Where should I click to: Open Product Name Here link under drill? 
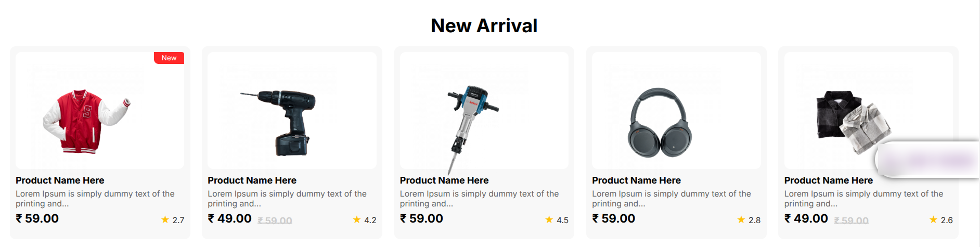pos(252,180)
